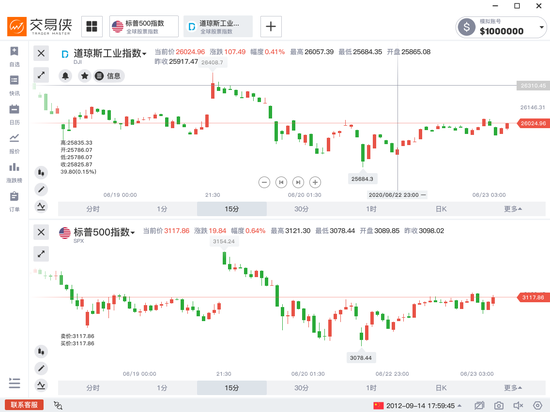Image resolution: width=550 pixels, height=412 pixels.
Task: Change candlestick chart type in 标普500 chart
Action: tap(41, 351)
